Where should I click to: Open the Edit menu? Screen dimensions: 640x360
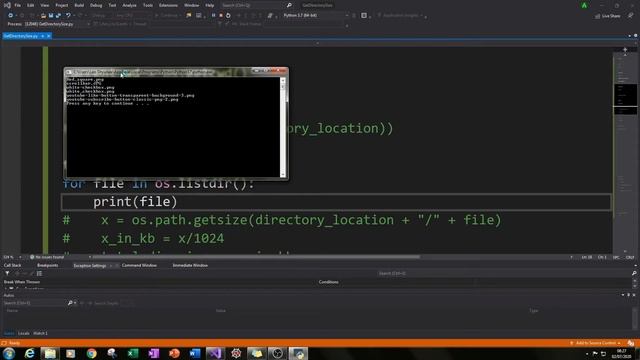coord(31,5)
